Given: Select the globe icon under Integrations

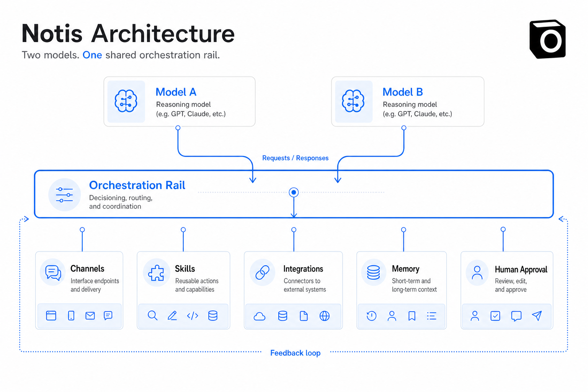Looking at the screenshot, I should point(325,316).
